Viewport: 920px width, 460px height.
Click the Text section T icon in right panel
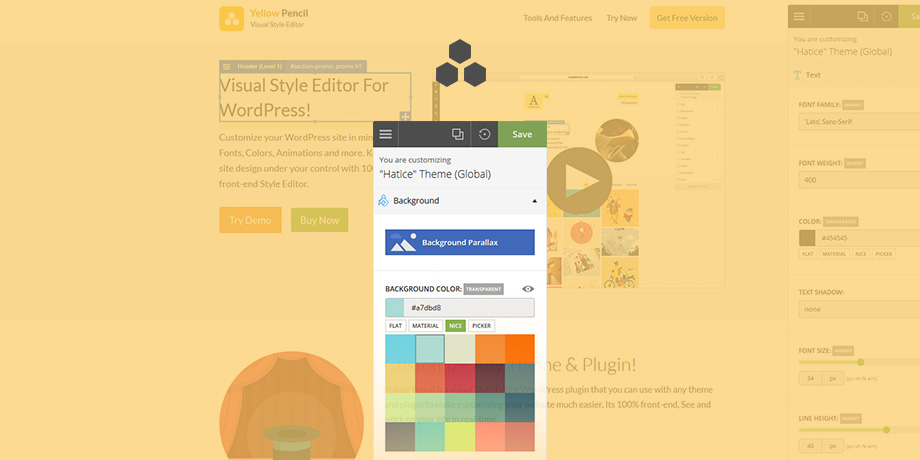(x=797, y=75)
